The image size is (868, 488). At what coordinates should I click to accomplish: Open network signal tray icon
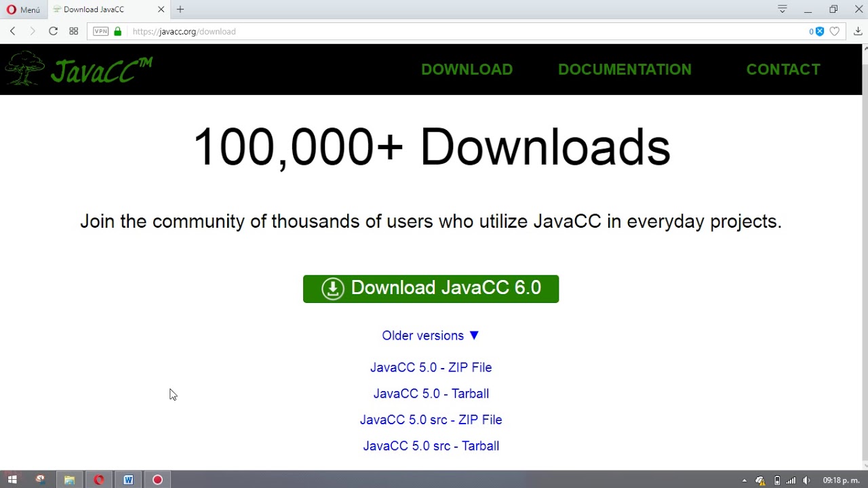coord(791,481)
